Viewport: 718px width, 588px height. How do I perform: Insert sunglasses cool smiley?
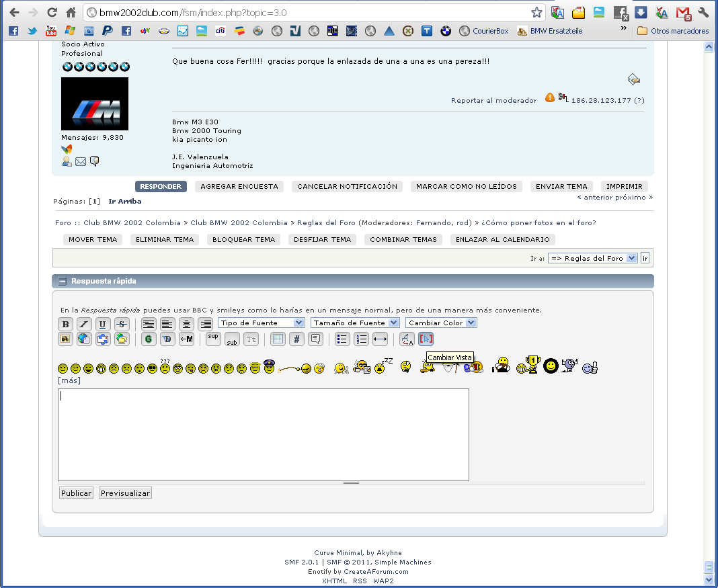pyautogui.click(x=153, y=368)
